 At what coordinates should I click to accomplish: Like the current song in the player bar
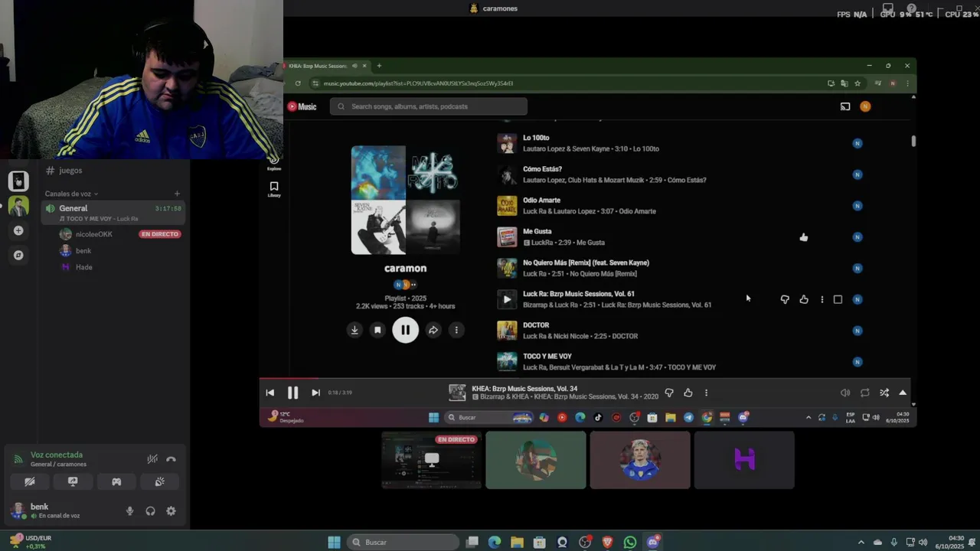click(688, 393)
